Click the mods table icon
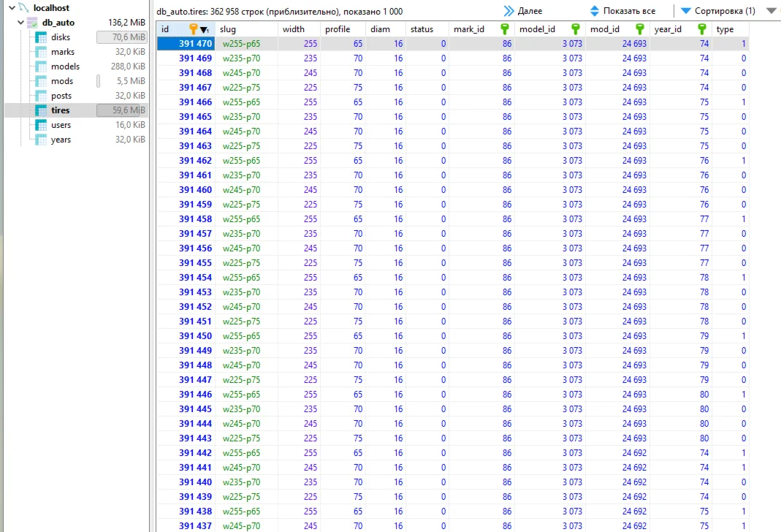The image size is (781, 532). pos(41,81)
